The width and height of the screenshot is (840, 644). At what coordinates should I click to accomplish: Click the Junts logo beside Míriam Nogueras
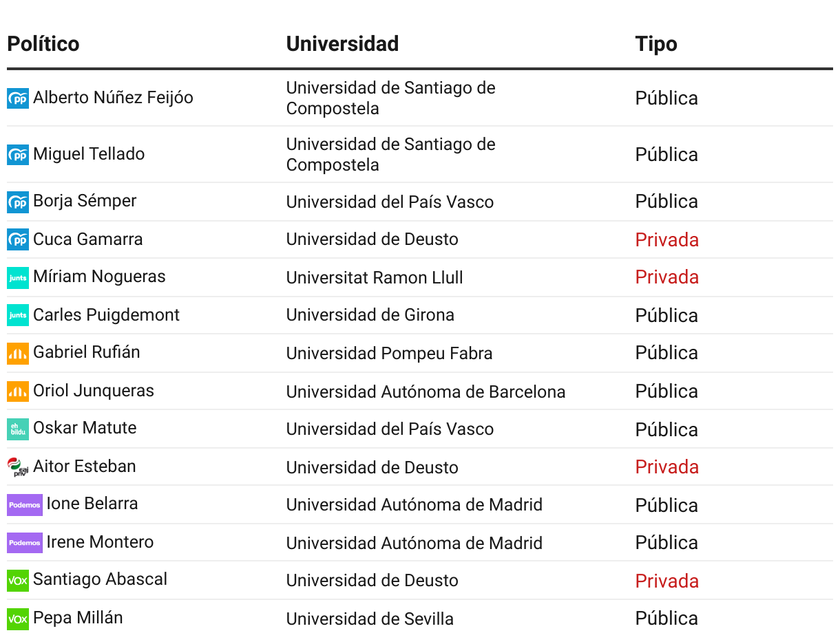[18, 277]
